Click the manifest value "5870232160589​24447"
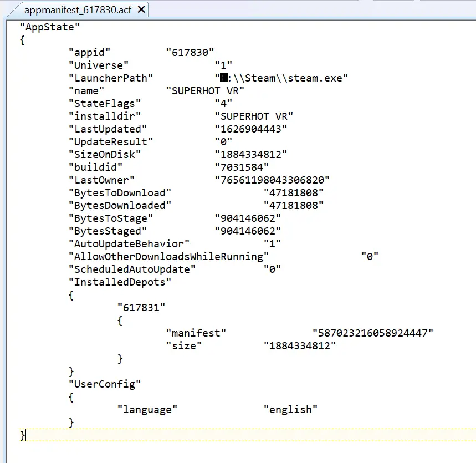 point(373,333)
